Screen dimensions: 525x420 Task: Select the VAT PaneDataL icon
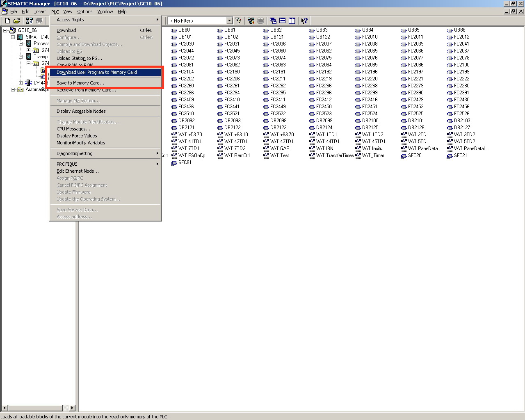[450, 148]
